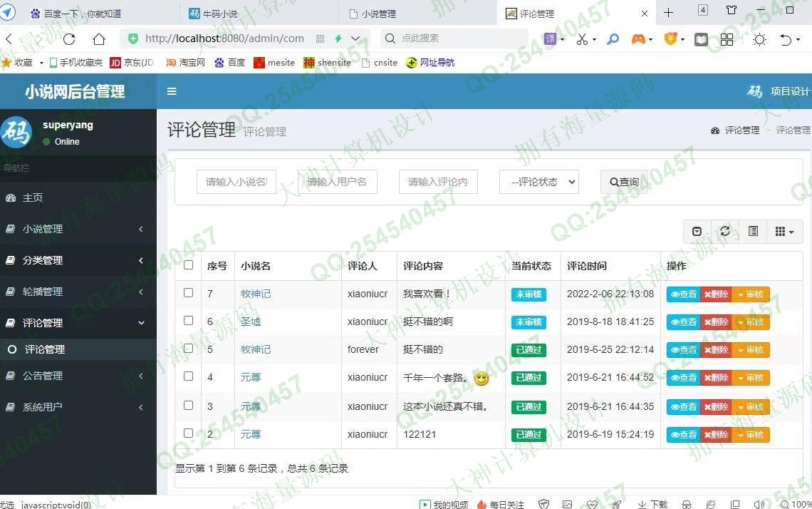Check the row 7 checkbox
The width and height of the screenshot is (812, 509).
pyautogui.click(x=189, y=293)
